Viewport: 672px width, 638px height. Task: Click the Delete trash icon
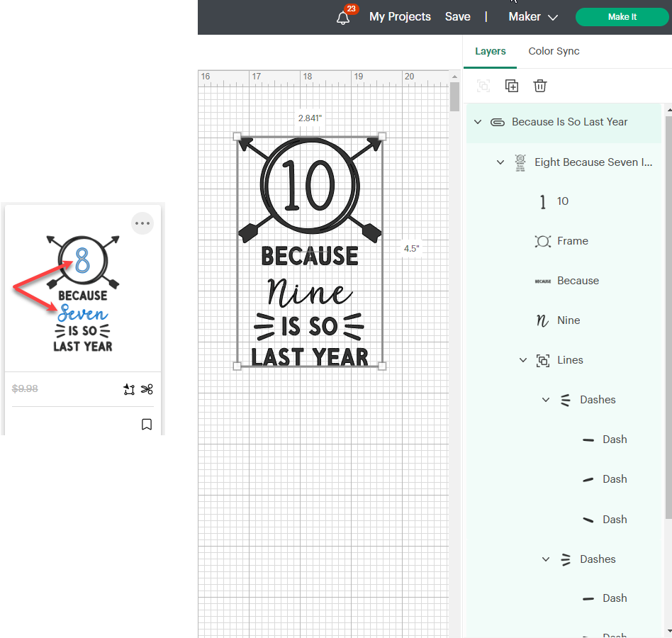tap(540, 86)
